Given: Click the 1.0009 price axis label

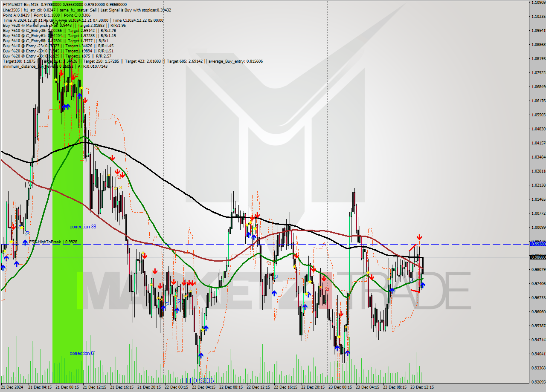Looking at the screenshot, I should tap(539, 227).
